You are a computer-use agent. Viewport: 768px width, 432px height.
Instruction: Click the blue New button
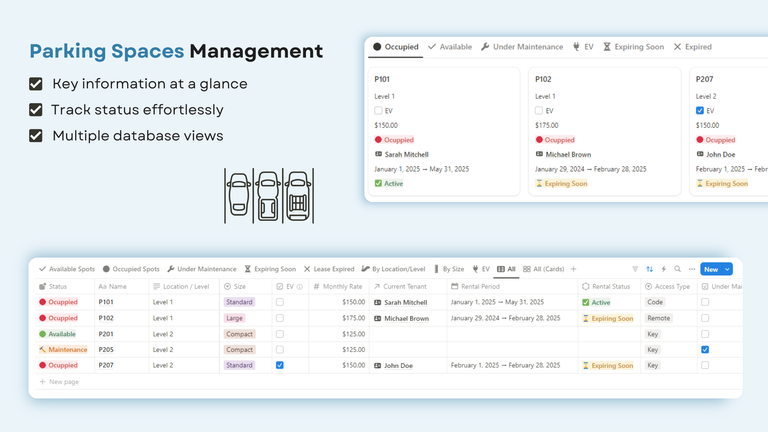(x=711, y=269)
